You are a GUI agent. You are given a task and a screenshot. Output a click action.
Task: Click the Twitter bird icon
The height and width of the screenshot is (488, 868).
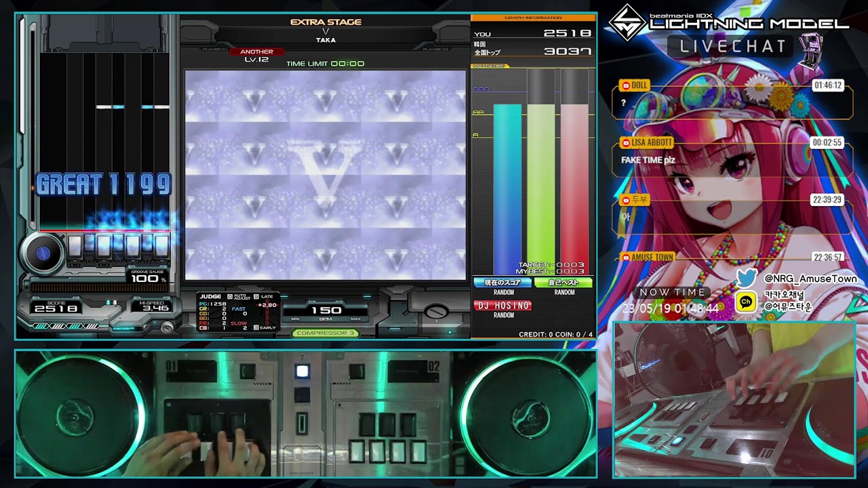coord(747,278)
